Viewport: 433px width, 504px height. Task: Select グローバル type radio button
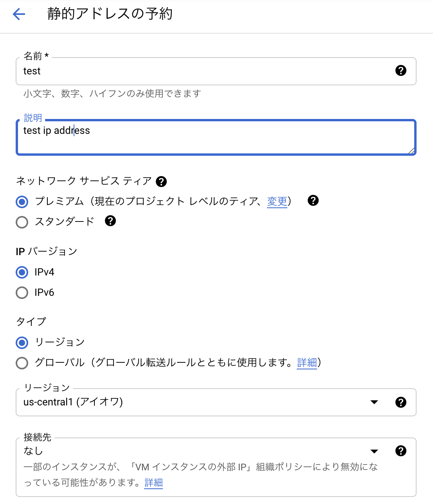pyautogui.click(x=22, y=363)
